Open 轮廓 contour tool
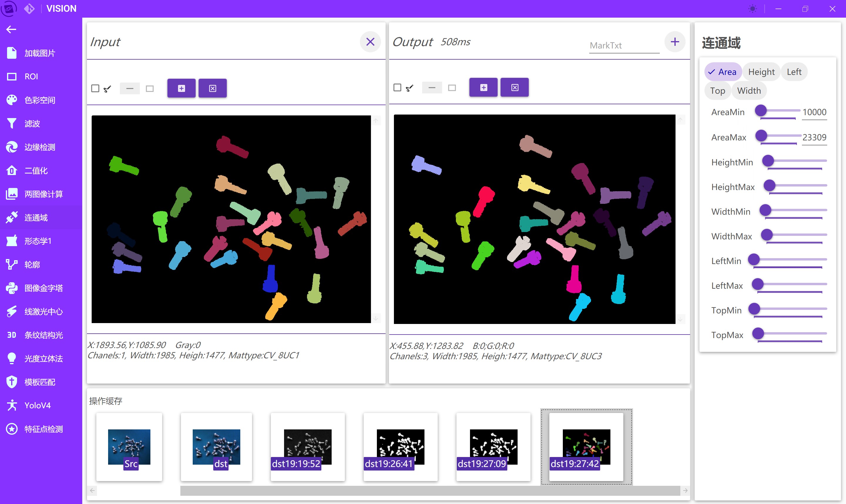The width and height of the screenshot is (846, 504). [32, 265]
